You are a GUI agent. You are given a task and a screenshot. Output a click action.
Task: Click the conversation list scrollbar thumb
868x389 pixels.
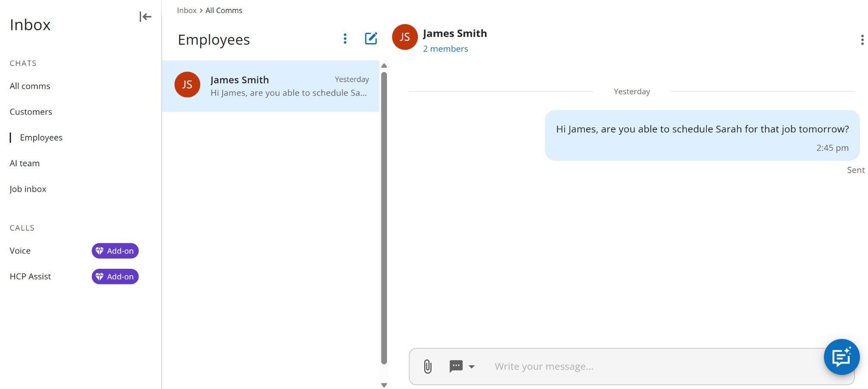[384, 218]
